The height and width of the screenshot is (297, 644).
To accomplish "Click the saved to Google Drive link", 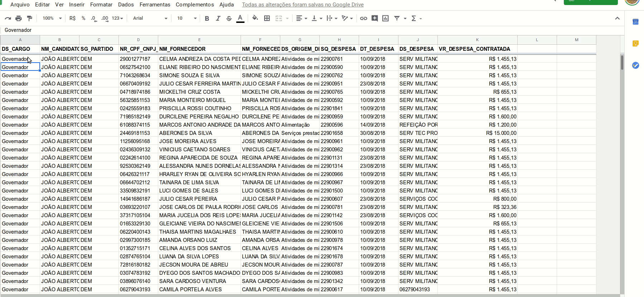I will pos(302,5).
